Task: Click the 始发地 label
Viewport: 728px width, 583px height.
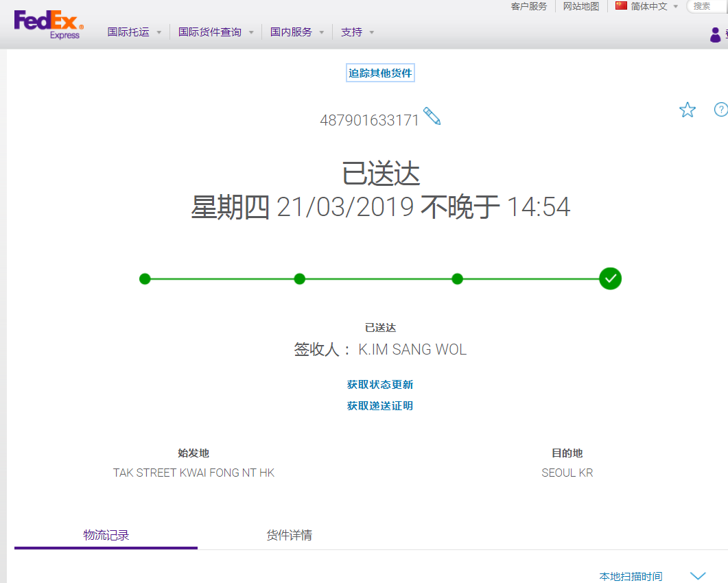Action: [193, 453]
